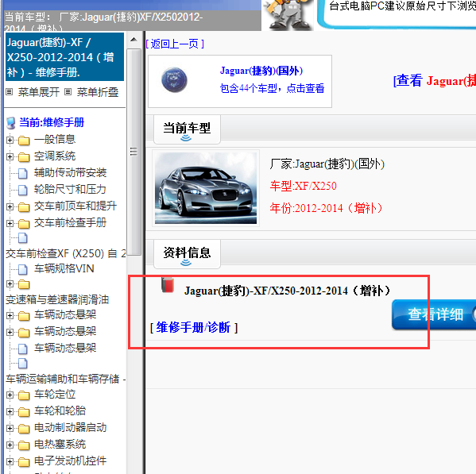Screen dimensions: 476x474
Task: Select the 当前车型 tab
Action: [187, 129]
